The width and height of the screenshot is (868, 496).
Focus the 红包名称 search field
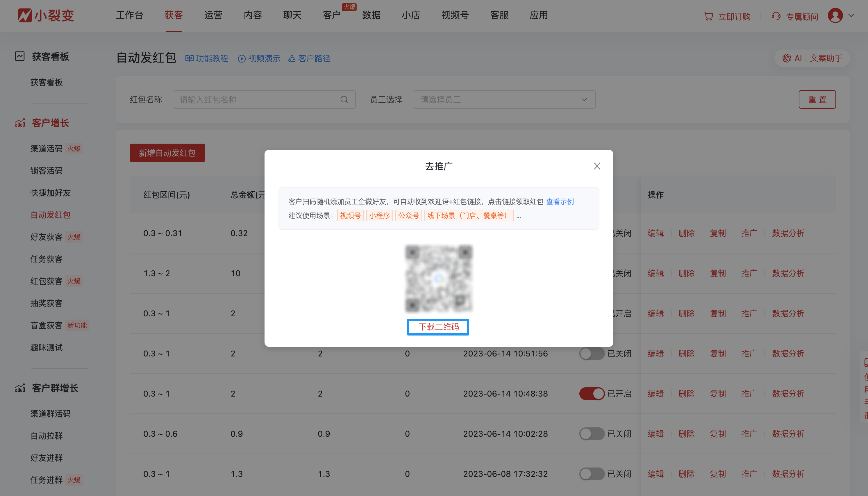click(264, 99)
